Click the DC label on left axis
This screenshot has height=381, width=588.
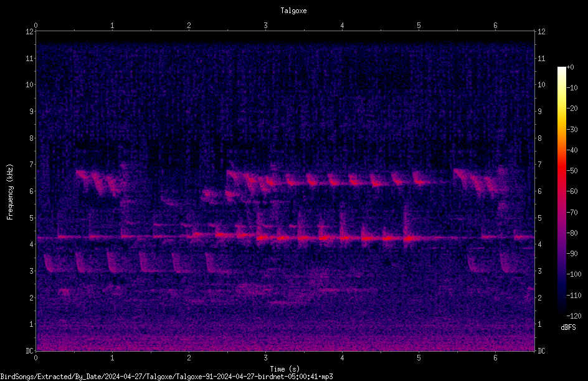[30, 351]
